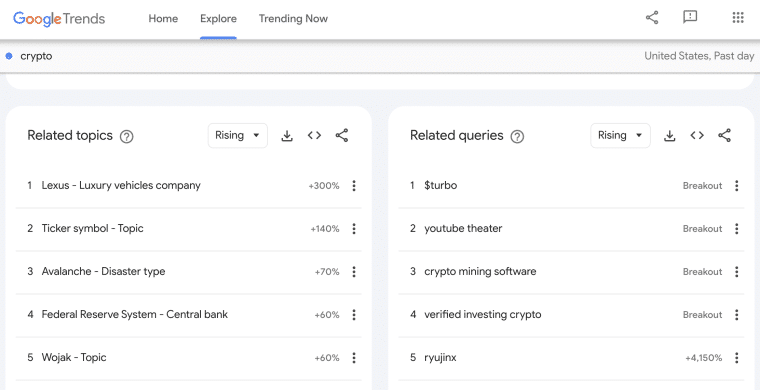Click the crypto search term
Image resolution: width=760 pixels, height=390 pixels.
[36, 56]
